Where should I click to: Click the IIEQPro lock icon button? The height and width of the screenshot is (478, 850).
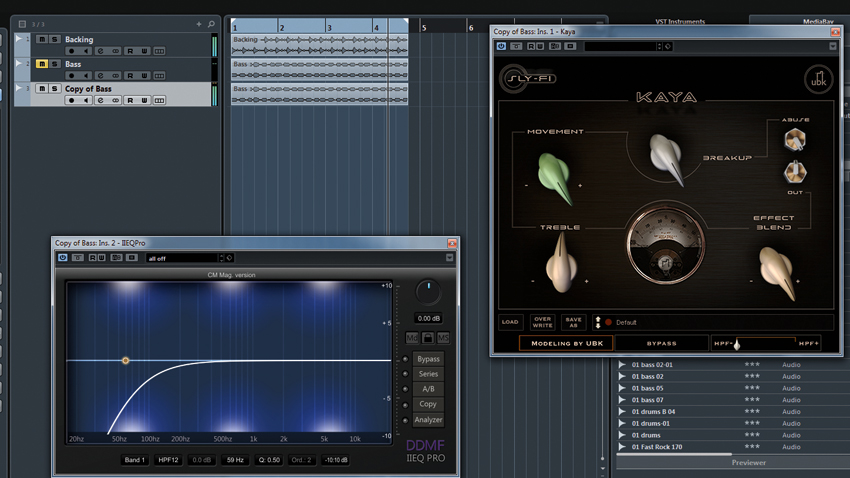[428, 338]
